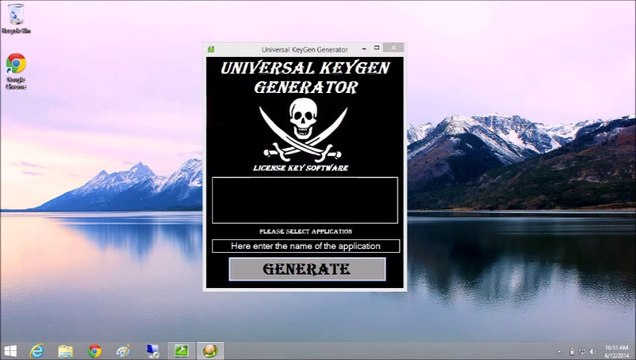Image resolution: width=636 pixels, height=360 pixels.
Task: Click the 'UNIVERSAL KEYGEN GENERATOR' heading
Action: (305, 77)
